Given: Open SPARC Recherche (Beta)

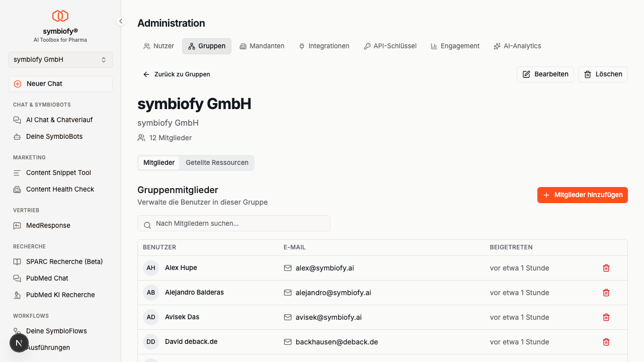Looking at the screenshot, I should point(60,262).
